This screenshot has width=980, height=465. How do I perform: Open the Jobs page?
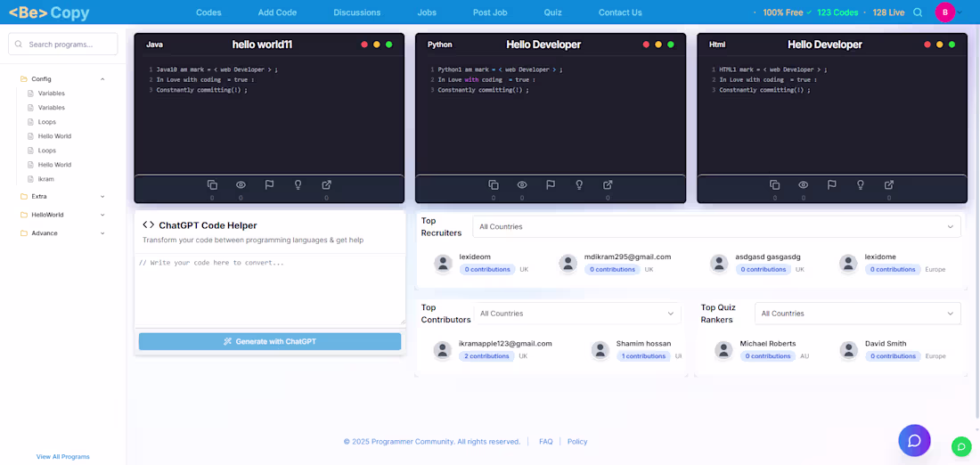tap(427, 12)
